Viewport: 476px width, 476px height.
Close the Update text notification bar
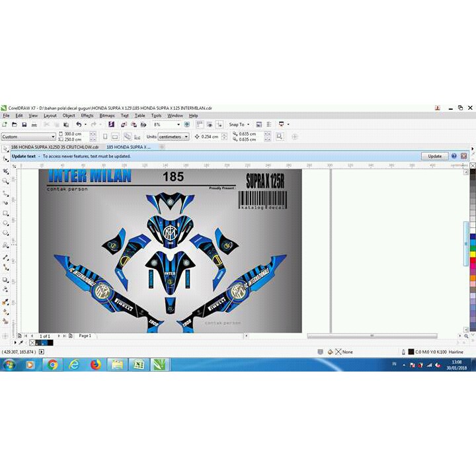point(464,156)
